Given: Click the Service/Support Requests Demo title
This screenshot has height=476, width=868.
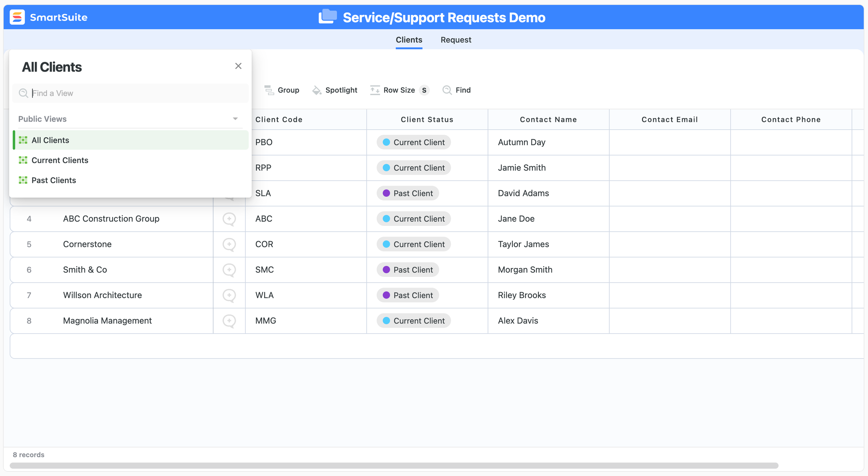Looking at the screenshot, I should (x=444, y=17).
